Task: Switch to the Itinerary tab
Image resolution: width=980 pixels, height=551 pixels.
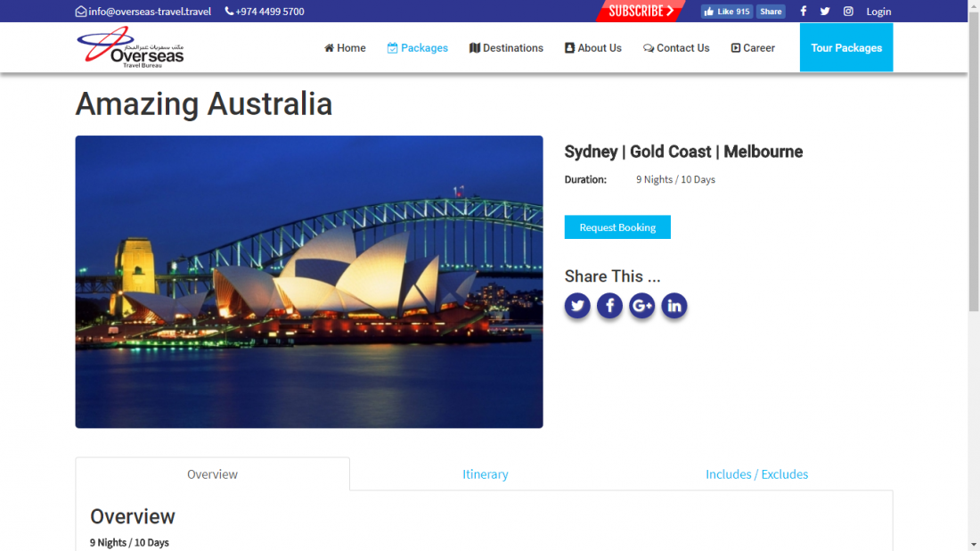Action: (x=486, y=474)
